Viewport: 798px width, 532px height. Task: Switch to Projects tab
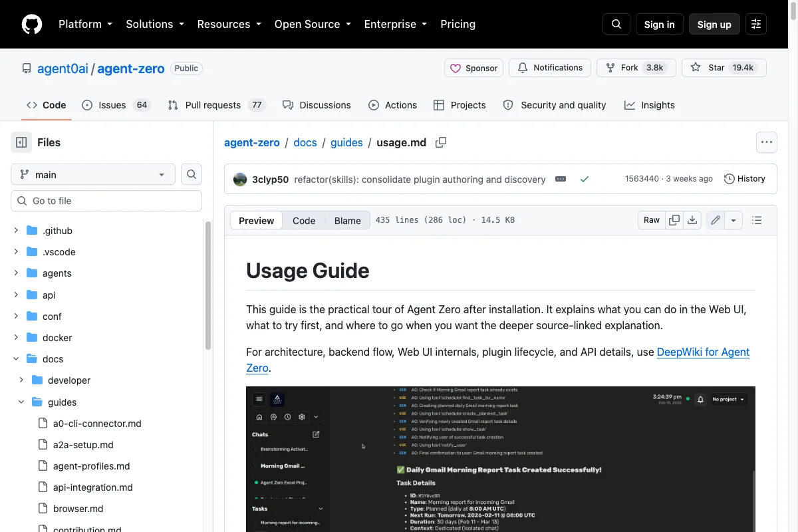(x=460, y=105)
